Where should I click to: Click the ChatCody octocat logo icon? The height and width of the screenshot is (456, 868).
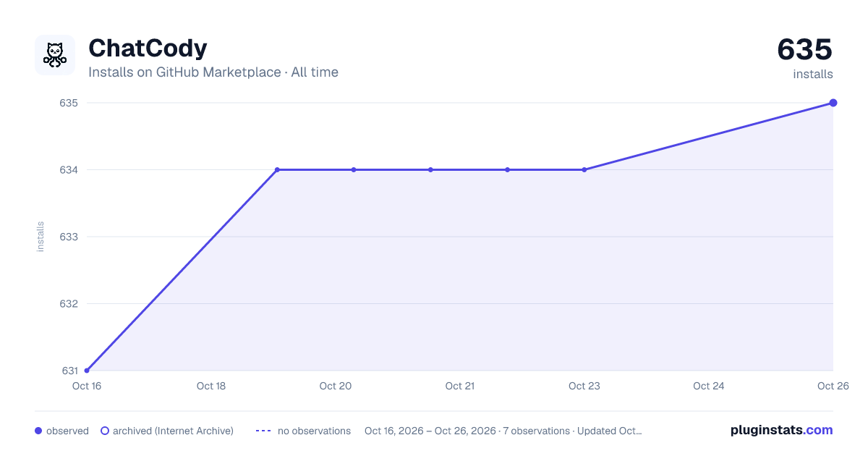click(x=55, y=55)
